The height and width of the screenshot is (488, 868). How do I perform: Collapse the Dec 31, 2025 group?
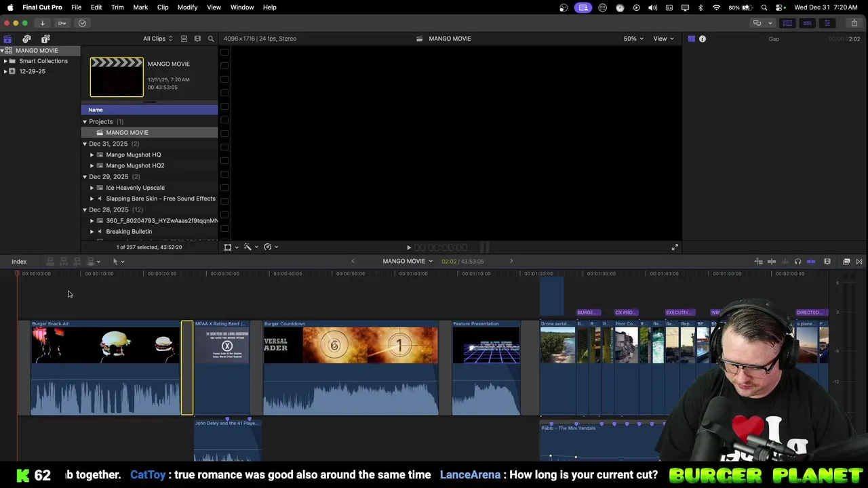[x=85, y=144]
